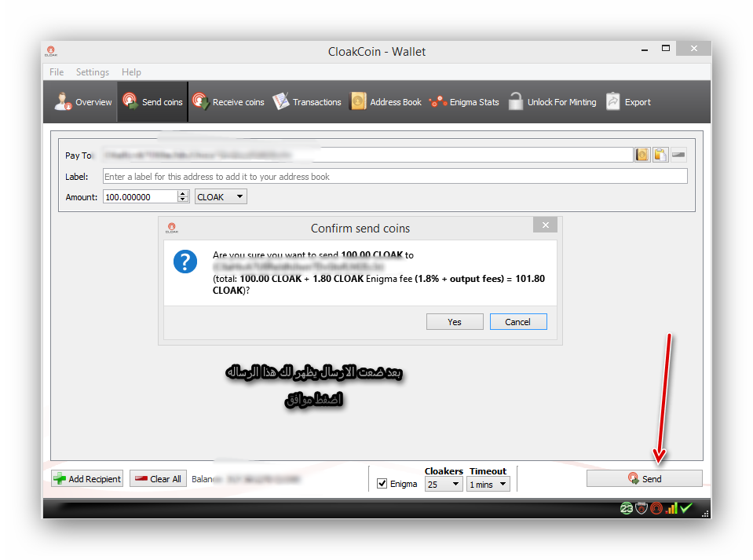Open the CLOAK unit dropdown
Screen dimensions: 753x560
click(221, 197)
